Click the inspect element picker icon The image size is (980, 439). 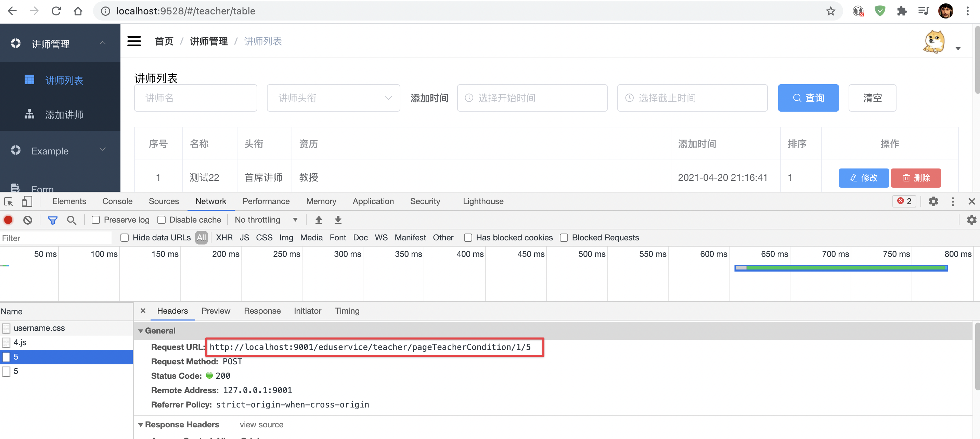click(x=8, y=201)
